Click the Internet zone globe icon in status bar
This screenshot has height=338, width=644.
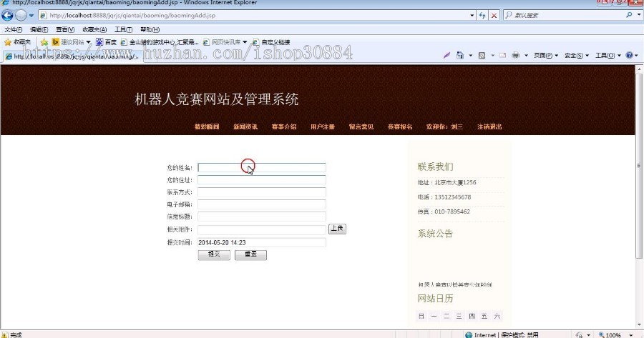click(469, 334)
